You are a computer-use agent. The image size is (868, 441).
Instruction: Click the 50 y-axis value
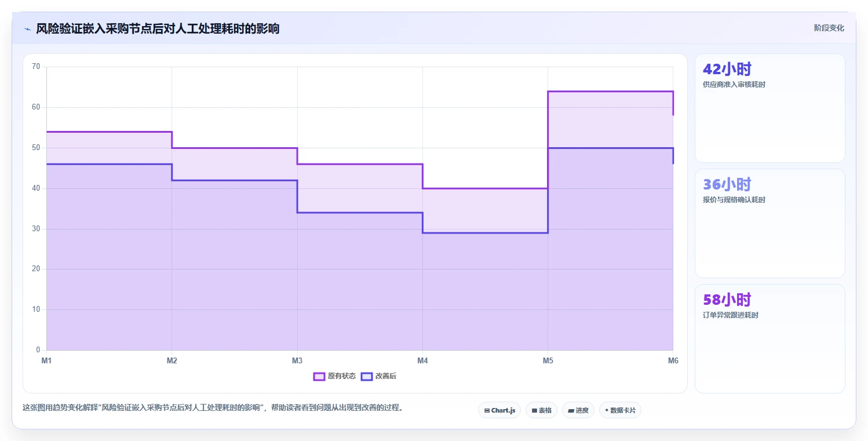[36, 148]
